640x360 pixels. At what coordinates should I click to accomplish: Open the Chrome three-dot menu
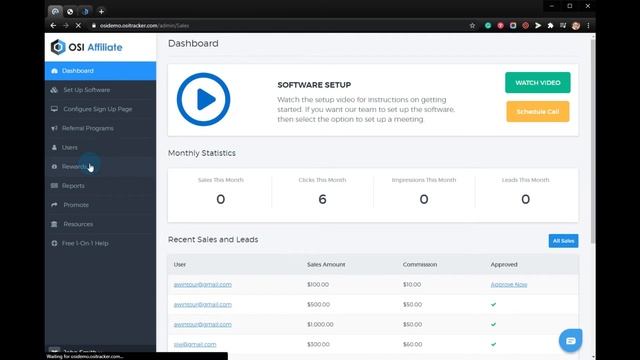point(588,26)
